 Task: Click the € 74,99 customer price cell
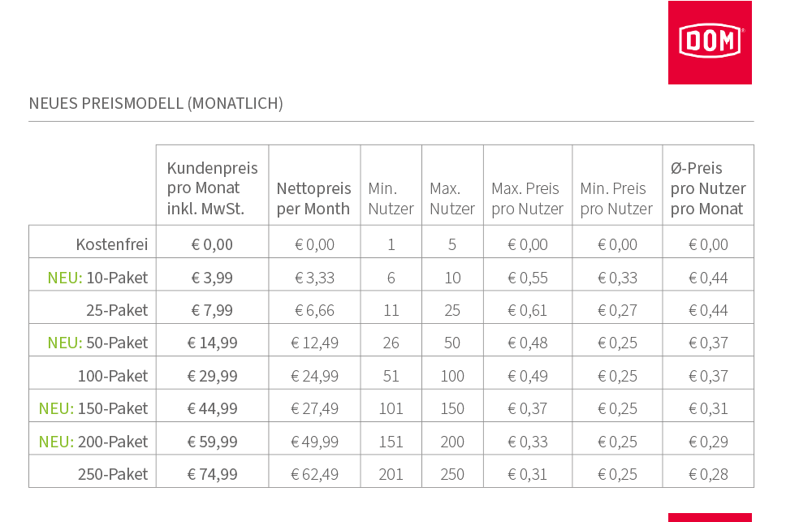pos(212,474)
